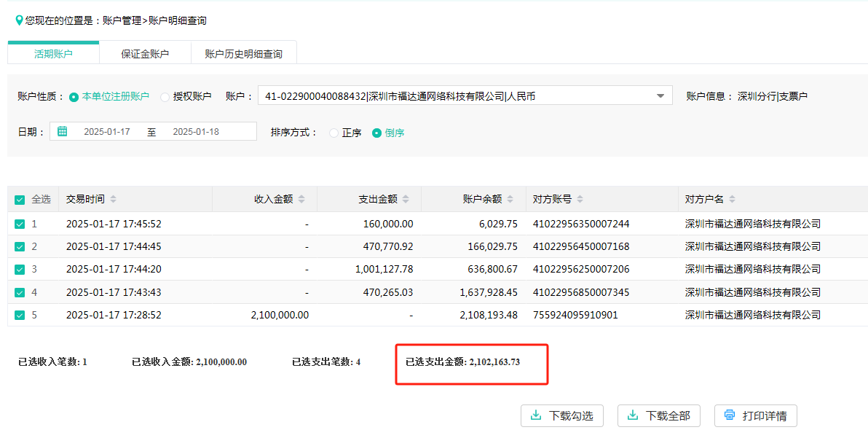868x438 pixels.
Task: Uncheck row 3 checkbox
Action: pos(20,269)
